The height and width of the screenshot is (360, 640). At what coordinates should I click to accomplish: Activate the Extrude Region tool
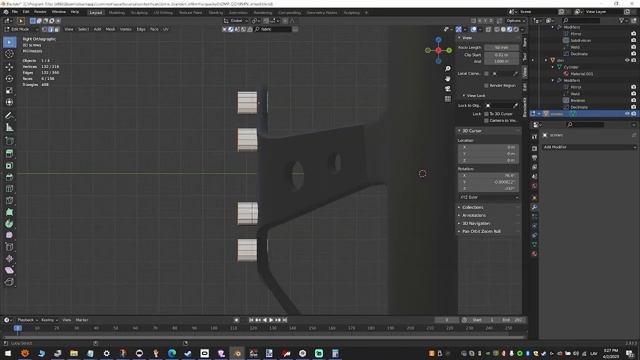(x=9, y=153)
